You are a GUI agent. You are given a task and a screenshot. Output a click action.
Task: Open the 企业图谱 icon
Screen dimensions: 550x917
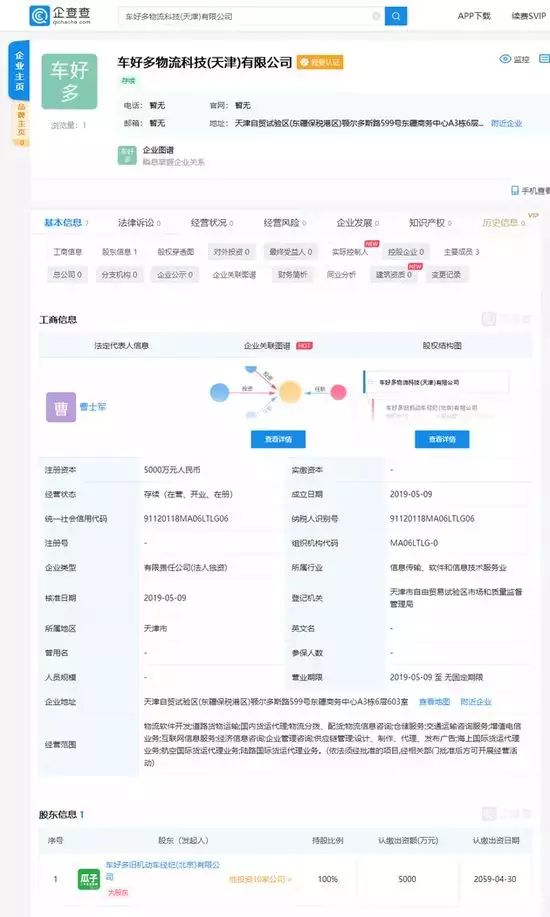click(127, 156)
